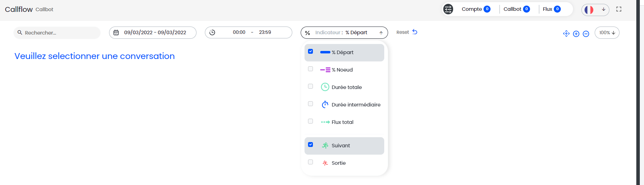This screenshot has height=185, width=644.
Task: Click the fullscreen icon in the header
Action: click(619, 9)
